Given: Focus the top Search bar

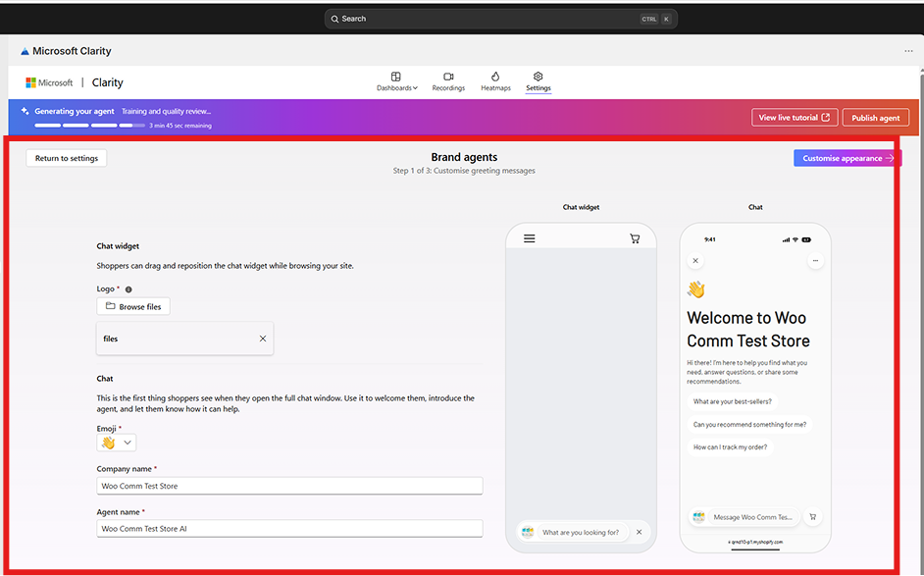Looking at the screenshot, I should pos(500,19).
